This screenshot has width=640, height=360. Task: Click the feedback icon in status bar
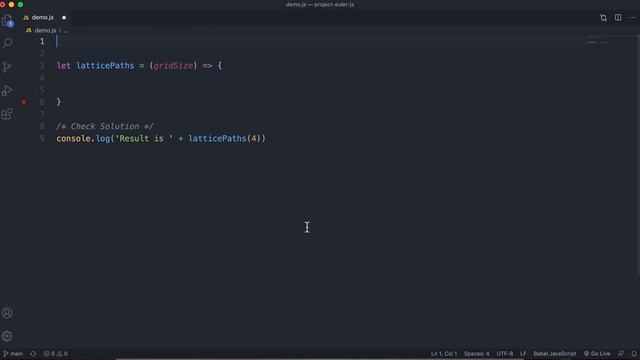click(621, 354)
